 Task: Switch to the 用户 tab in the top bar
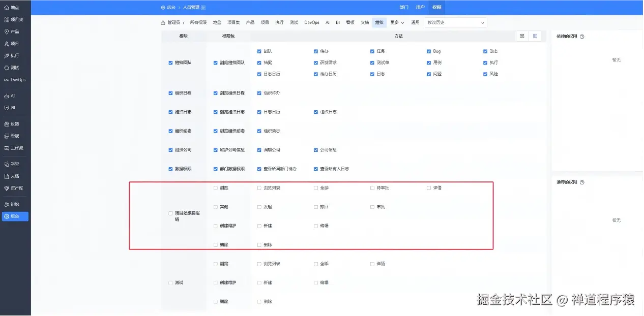[420, 7]
